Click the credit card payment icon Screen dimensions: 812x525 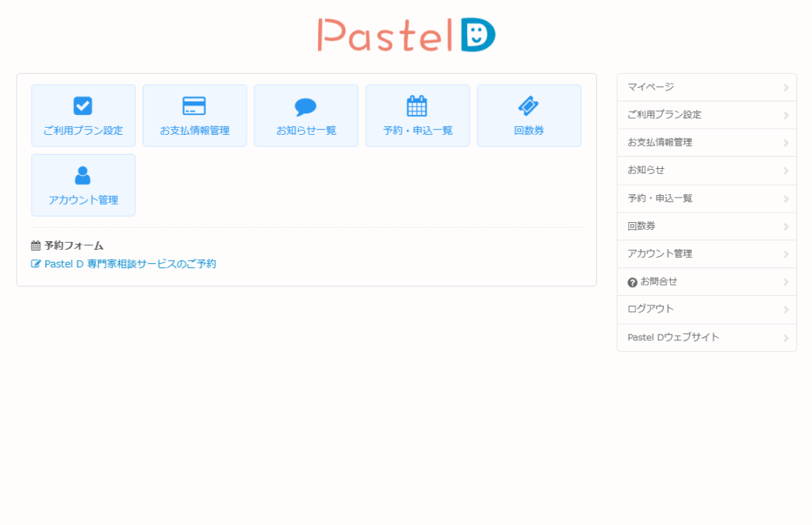click(x=194, y=105)
